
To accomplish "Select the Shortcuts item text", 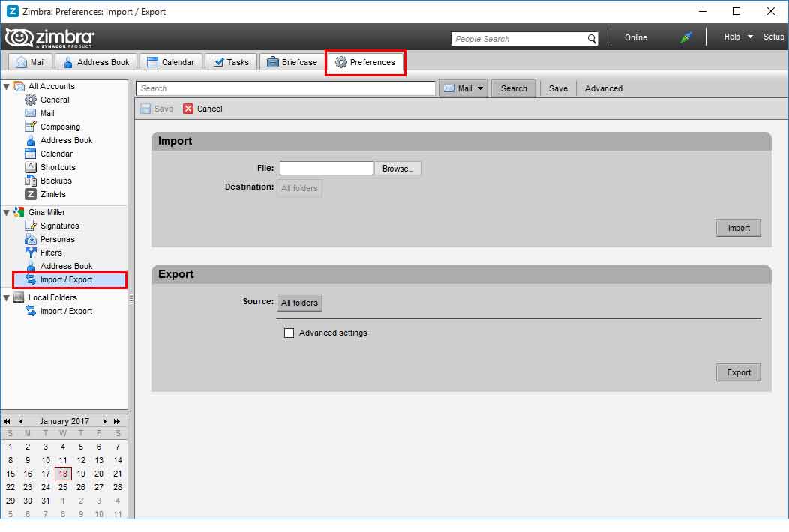I will 58,167.
